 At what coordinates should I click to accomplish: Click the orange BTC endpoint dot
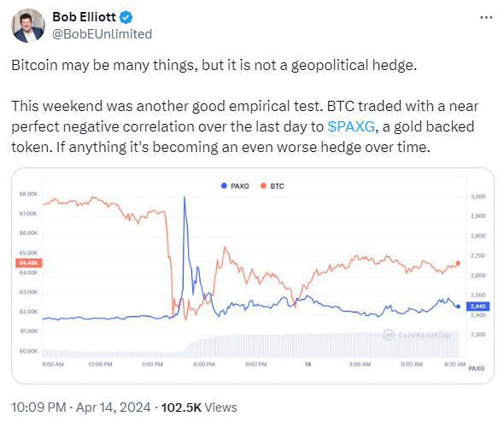458,263
